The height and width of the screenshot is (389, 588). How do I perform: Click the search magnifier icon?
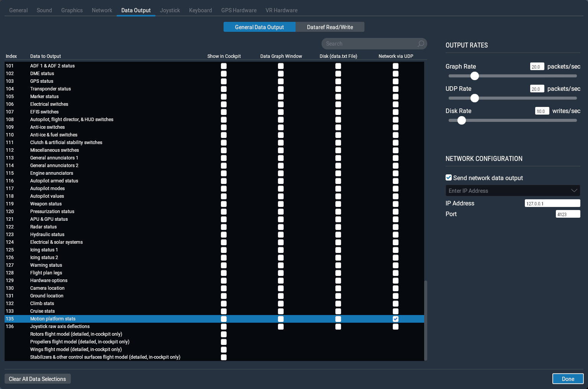tap(421, 44)
